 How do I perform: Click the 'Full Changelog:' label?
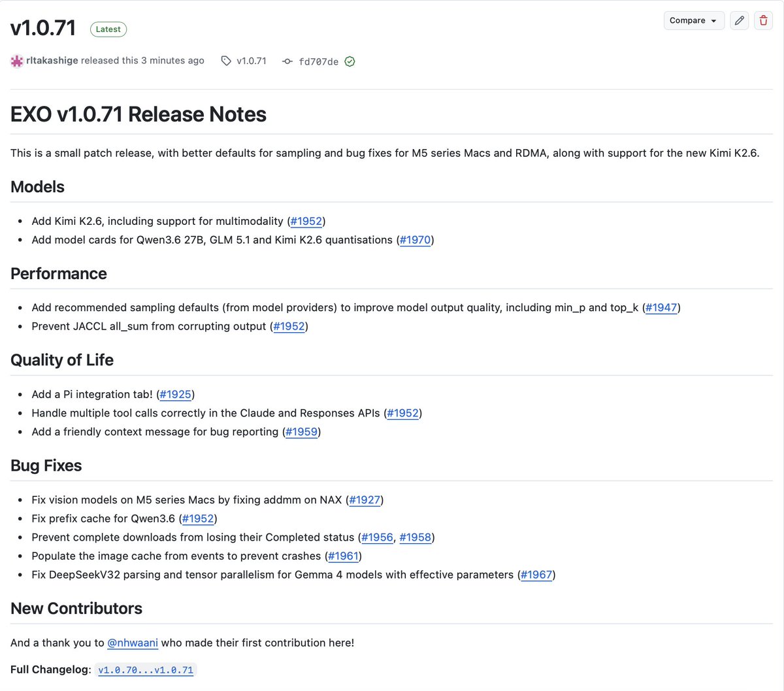click(x=51, y=669)
